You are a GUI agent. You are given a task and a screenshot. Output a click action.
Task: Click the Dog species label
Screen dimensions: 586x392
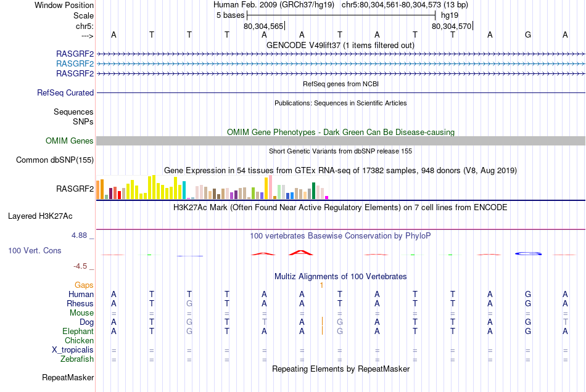[86, 322]
